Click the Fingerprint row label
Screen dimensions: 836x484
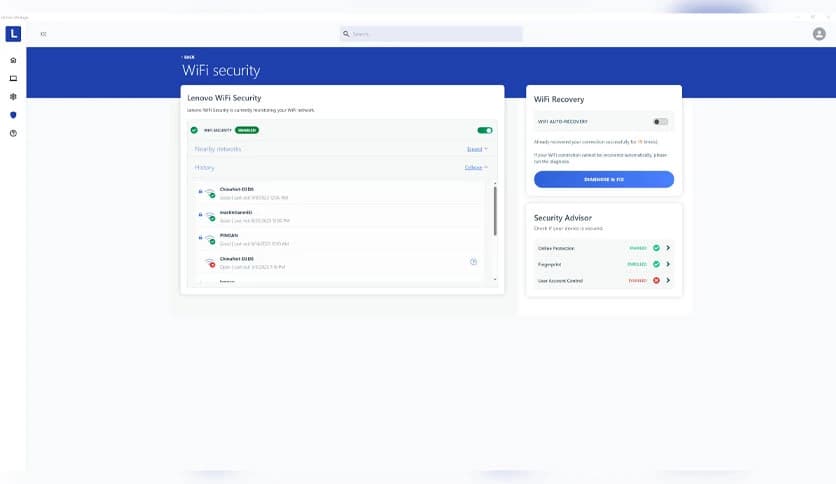(x=549, y=264)
